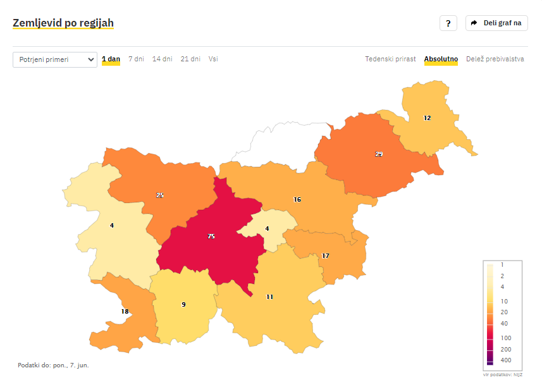Click the dropdown chevron arrow
The height and width of the screenshot is (392, 542).
coord(90,59)
